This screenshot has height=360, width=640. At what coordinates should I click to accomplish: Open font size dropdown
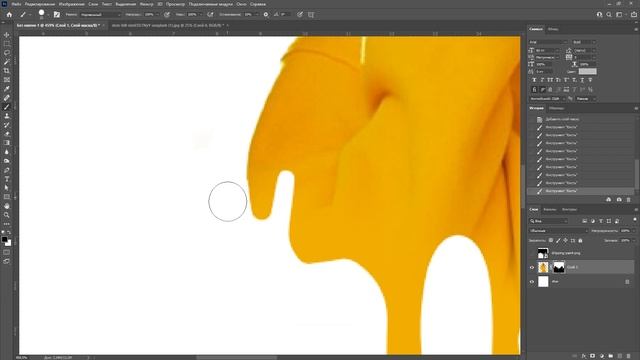coord(548,50)
